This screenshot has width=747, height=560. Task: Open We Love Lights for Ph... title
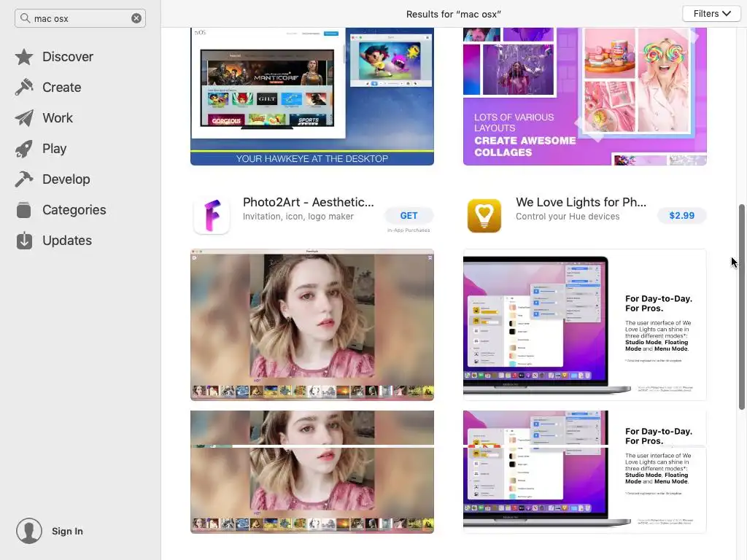581,202
